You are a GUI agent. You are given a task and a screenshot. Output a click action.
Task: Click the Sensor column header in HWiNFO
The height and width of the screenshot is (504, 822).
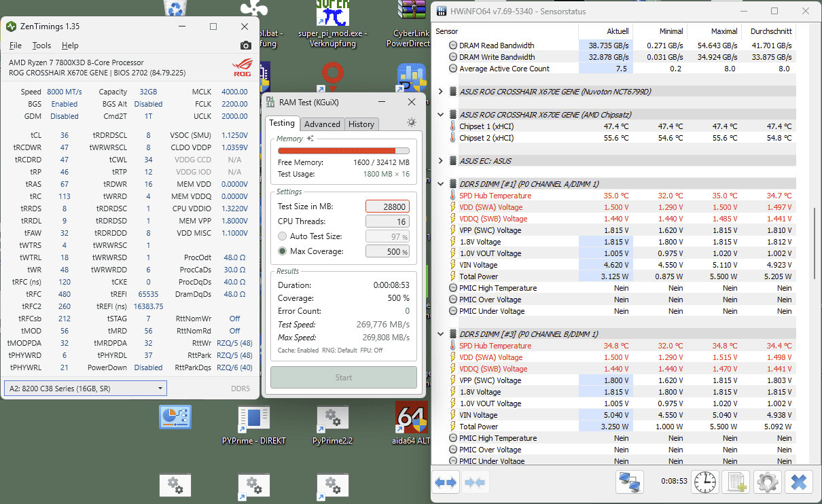506,31
